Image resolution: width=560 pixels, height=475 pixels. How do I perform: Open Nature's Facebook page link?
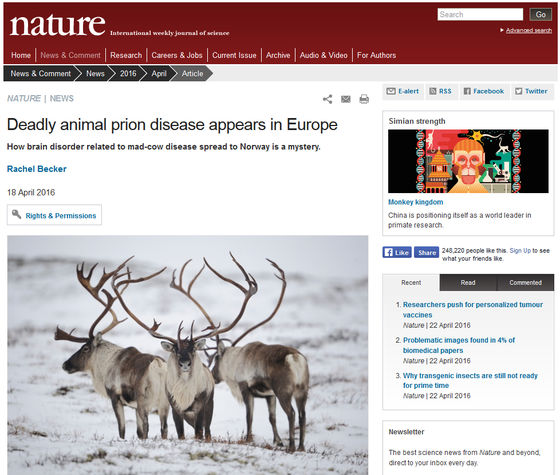pyautogui.click(x=484, y=91)
